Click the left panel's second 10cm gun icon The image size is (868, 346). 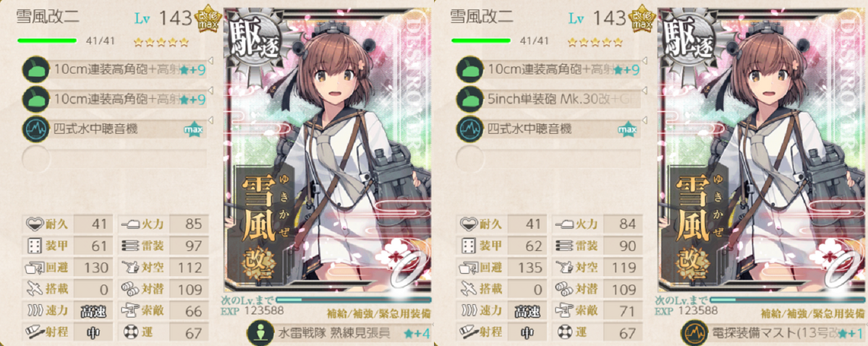click(x=36, y=99)
